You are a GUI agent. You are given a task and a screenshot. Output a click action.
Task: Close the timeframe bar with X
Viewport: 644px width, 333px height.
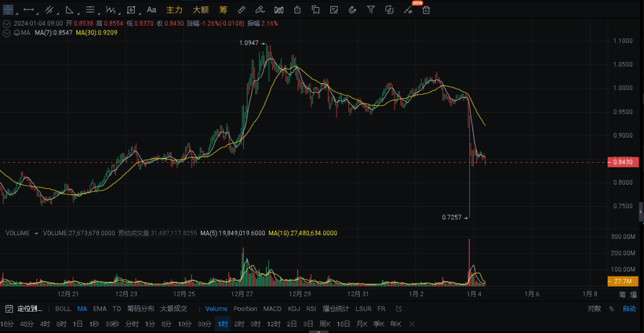click(x=412, y=324)
